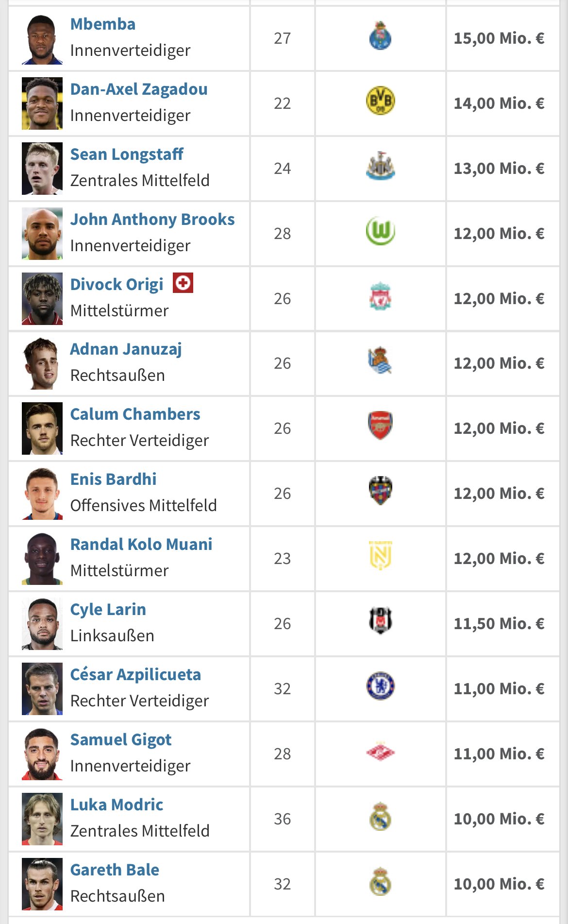568x924 pixels.
Task: Open Gareth Bale's player page
Action: (x=115, y=870)
